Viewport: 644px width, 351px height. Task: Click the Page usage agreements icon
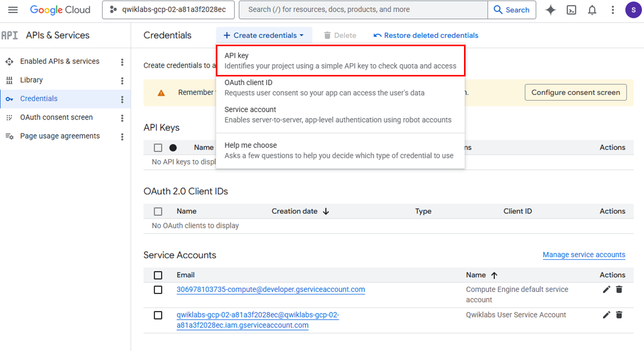point(9,136)
